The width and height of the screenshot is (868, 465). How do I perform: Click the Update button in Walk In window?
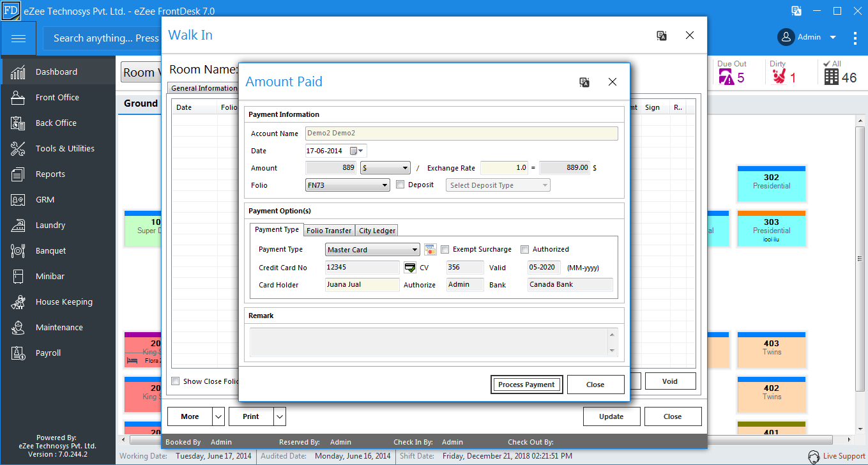pos(611,416)
